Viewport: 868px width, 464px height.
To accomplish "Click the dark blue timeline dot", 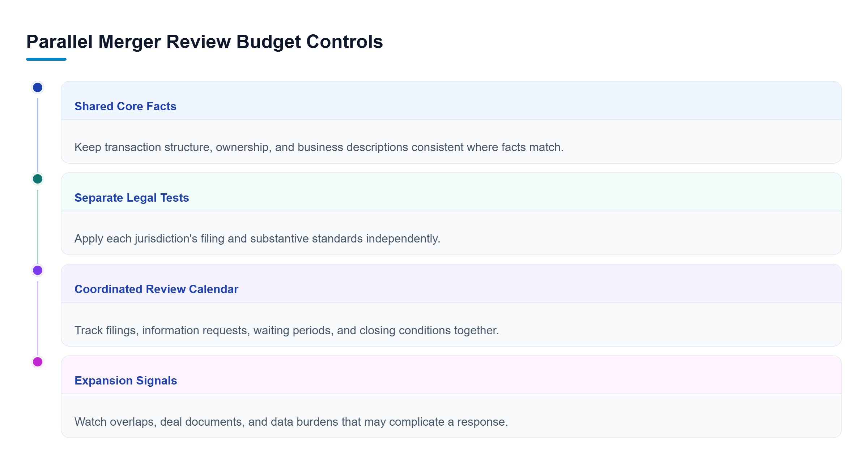I will pyautogui.click(x=38, y=87).
